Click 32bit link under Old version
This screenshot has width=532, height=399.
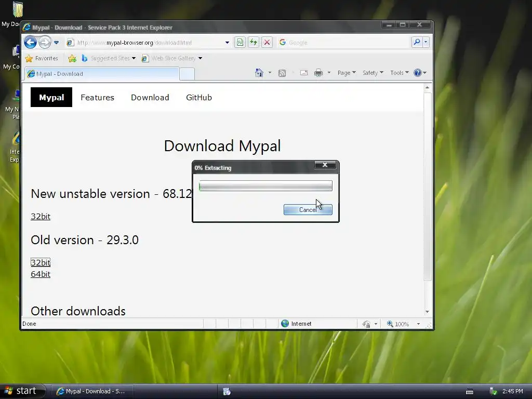(41, 262)
